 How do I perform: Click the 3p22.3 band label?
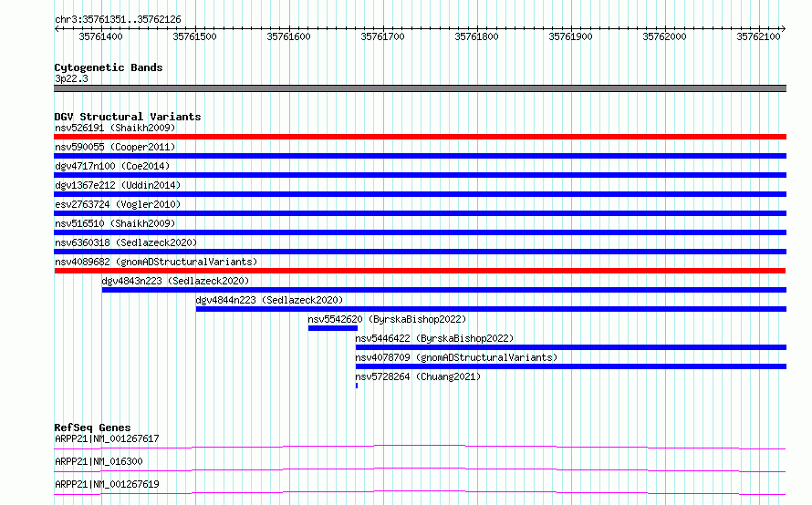click(x=71, y=78)
